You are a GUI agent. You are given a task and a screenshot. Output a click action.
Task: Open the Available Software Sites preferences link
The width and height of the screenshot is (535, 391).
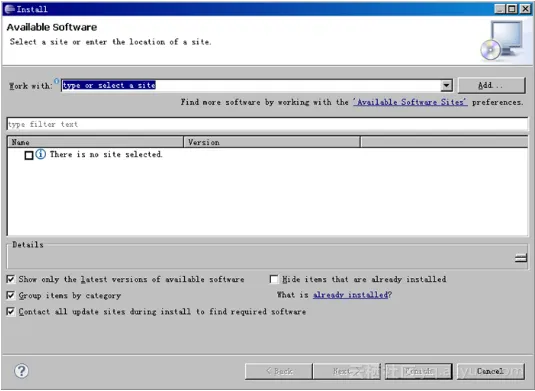[410, 102]
